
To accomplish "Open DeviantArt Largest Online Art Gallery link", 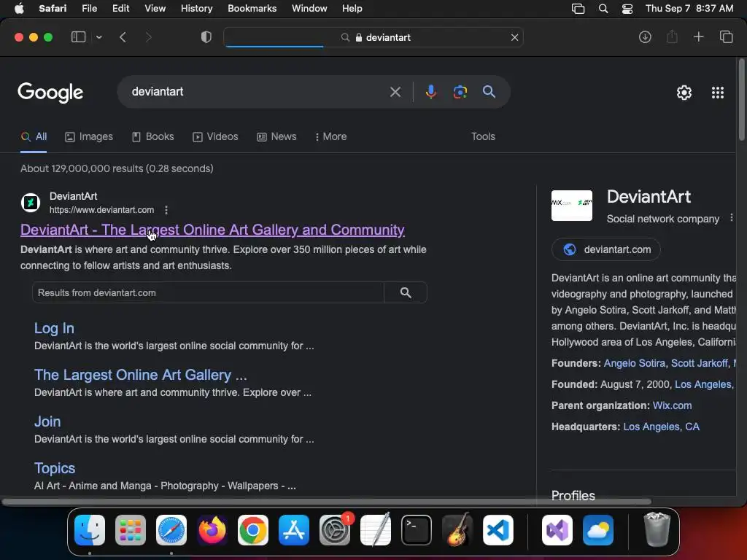I will pyautogui.click(x=212, y=230).
